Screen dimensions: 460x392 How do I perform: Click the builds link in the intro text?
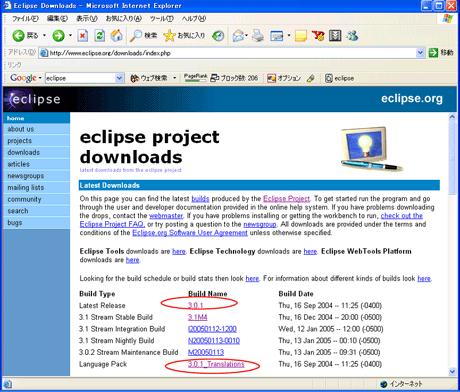(200, 199)
